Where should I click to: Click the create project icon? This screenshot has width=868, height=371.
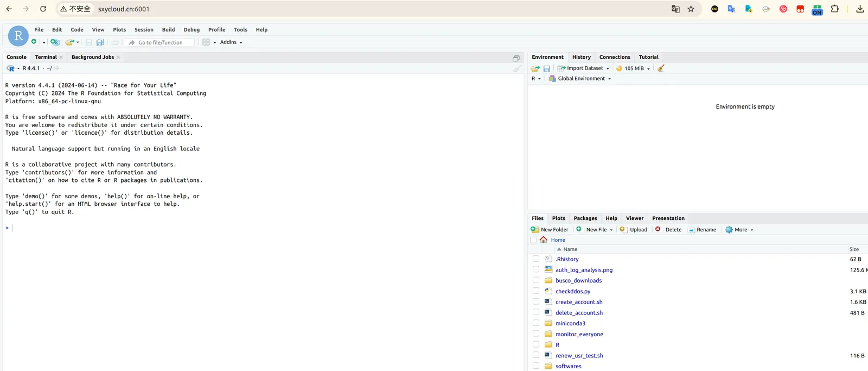tap(54, 42)
